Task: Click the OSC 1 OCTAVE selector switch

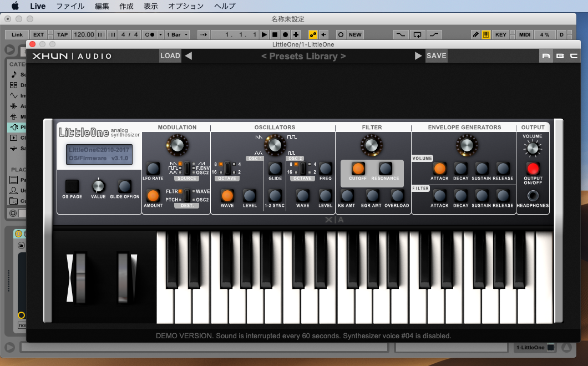Action: pyautogui.click(x=227, y=169)
